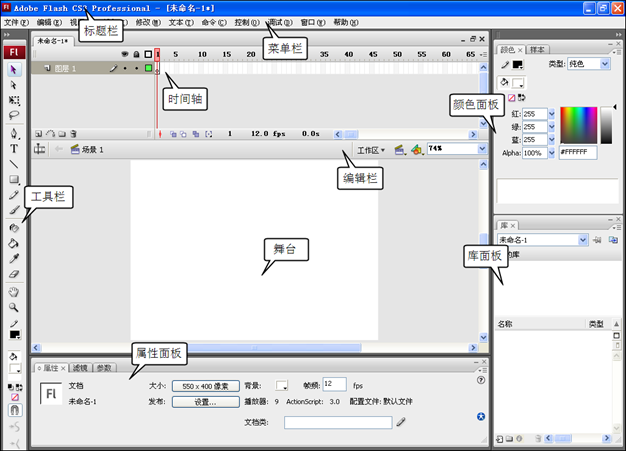Viewport: 626px width, 451px height.
Task: Select the Pen tool
Action: [x=14, y=133]
